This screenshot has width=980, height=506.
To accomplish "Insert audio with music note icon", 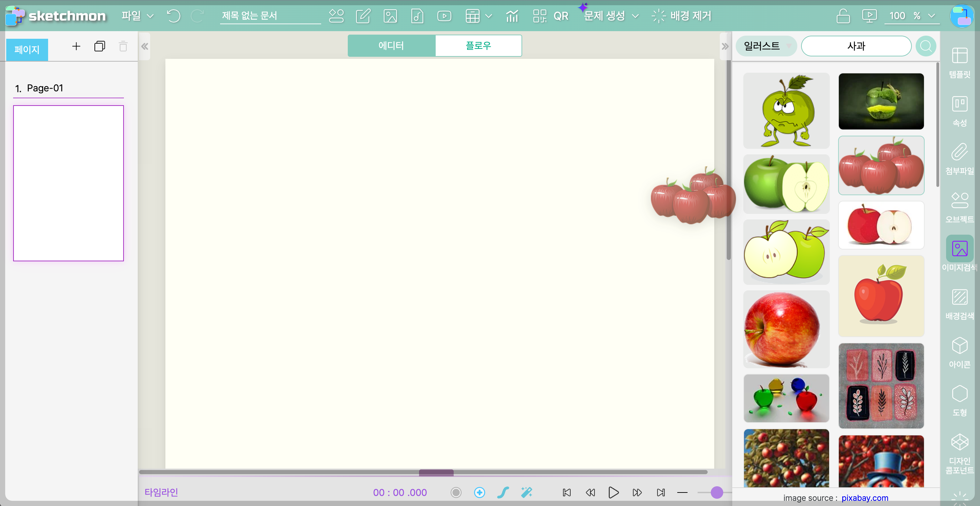I will click(x=417, y=16).
